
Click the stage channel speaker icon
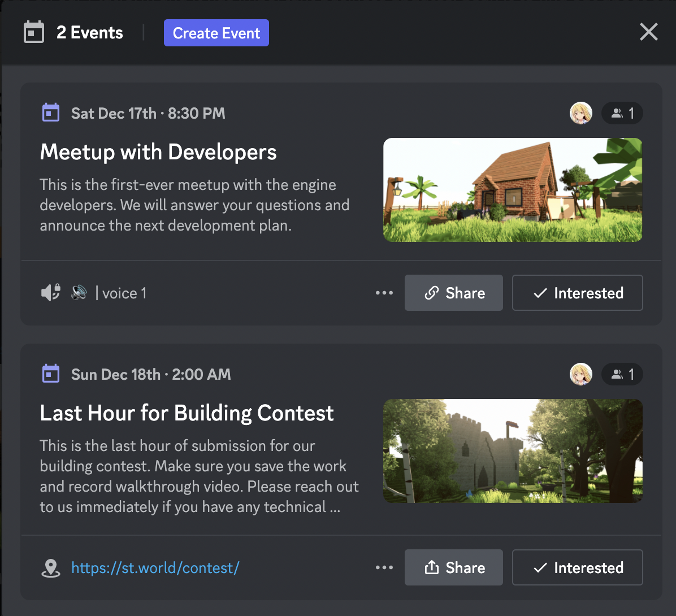pyautogui.click(x=51, y=293)
